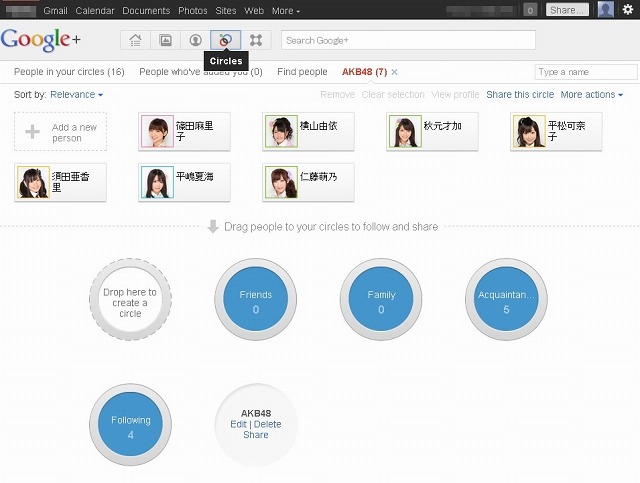Open the Profile icon in Google+ toolbar
The width and height of the screenshot is (640, 483).
[196, 40]
